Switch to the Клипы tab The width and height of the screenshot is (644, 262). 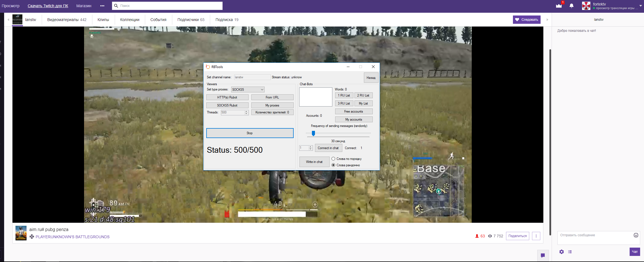(x=103, y=20)
